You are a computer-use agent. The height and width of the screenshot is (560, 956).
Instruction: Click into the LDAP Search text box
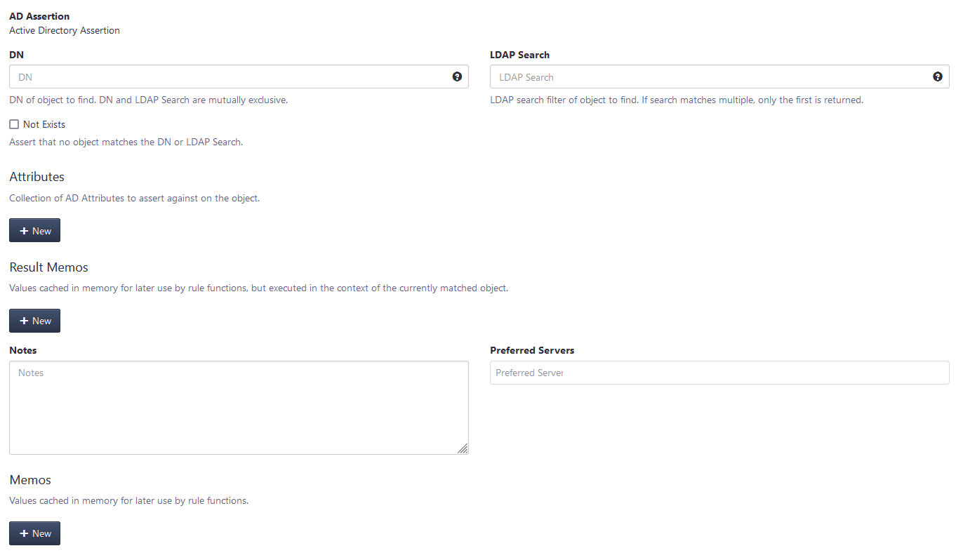(x=709, y=77)
